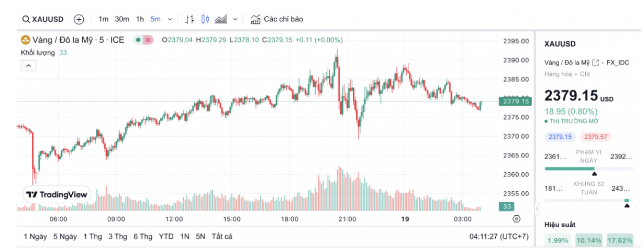Viewport: 644px width, 248px height.
Task: Switch to the 30m interval
Action: 122,19
